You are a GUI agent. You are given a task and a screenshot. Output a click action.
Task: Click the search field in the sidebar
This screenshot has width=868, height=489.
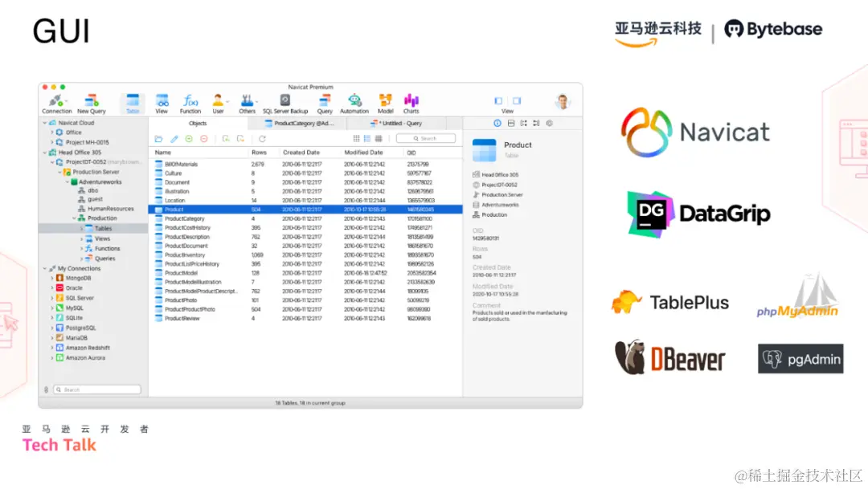click(x=96, y=389)
